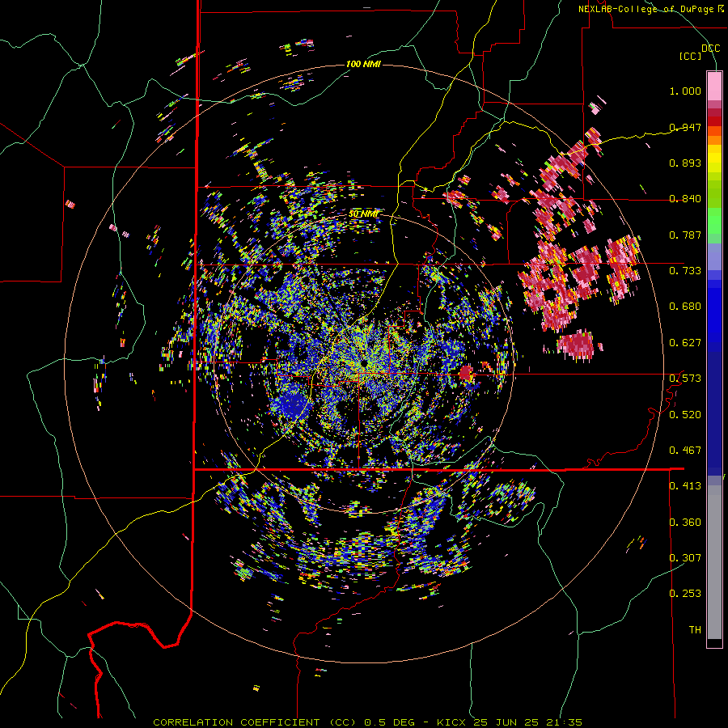Click the TH threshold label
Viewport: 728px width, 728px height.
click(695, 630)
